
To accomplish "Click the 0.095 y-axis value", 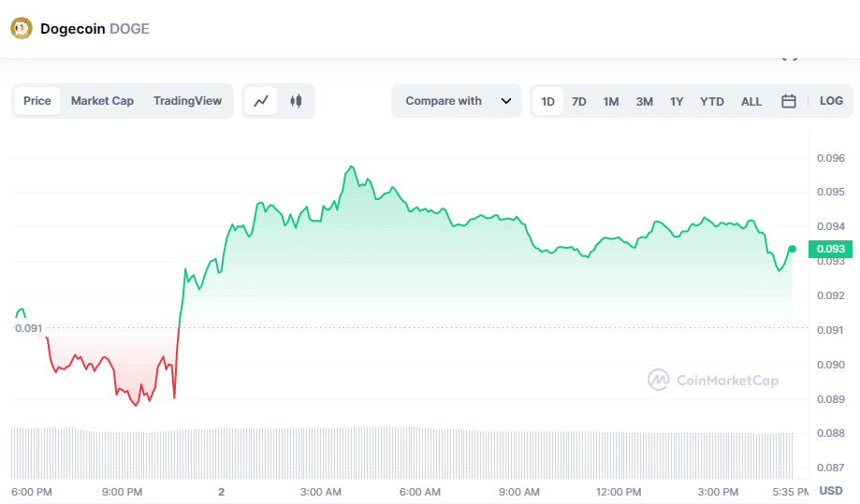I will pyautogui.click(x=830, y=192).
